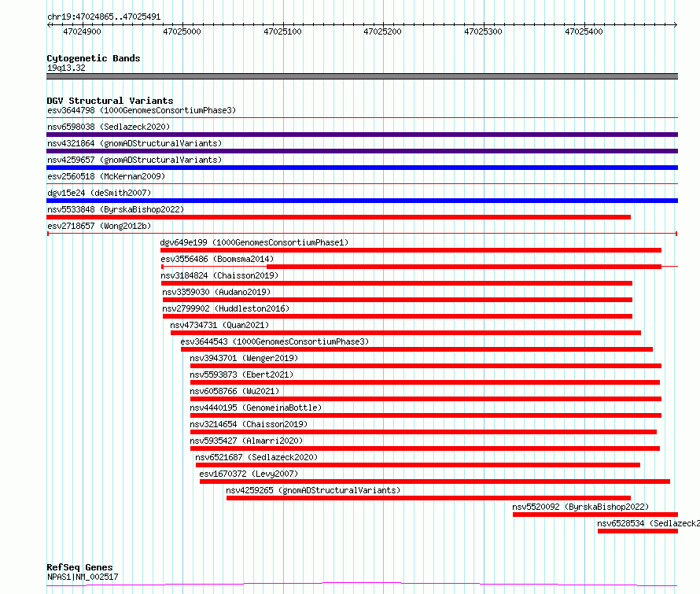Click ruler position 47025000
Screen dimensions: 700x594
click(182, 31)
